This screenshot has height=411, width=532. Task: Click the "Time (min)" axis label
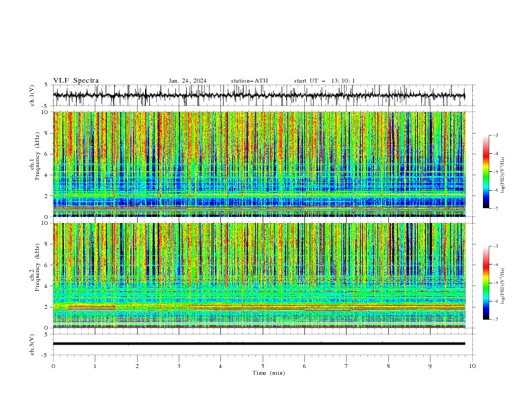269,373
